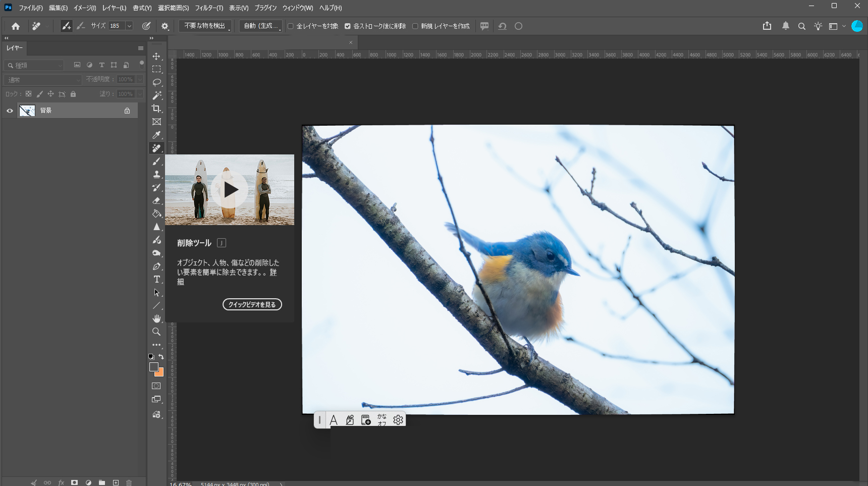Image resolution: width=868 pixels, height=486 pixels.
Task: Expand the brush size dropdown arrow
Action: (x=129, y=26)
